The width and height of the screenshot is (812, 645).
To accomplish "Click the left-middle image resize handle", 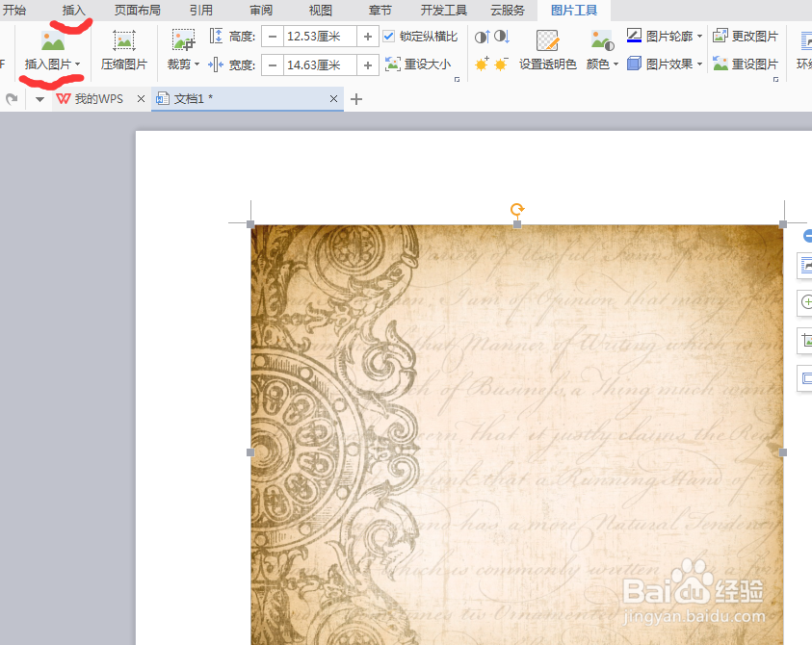I will pos(250,452).
